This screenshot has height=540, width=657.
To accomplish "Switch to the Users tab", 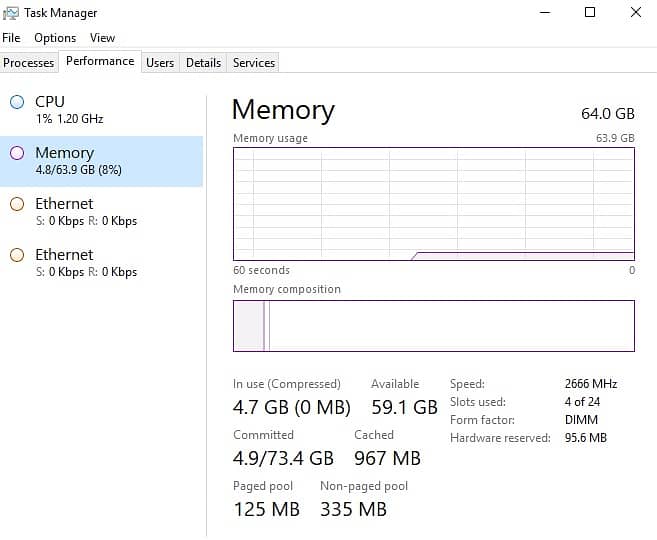I will (160, 63).
